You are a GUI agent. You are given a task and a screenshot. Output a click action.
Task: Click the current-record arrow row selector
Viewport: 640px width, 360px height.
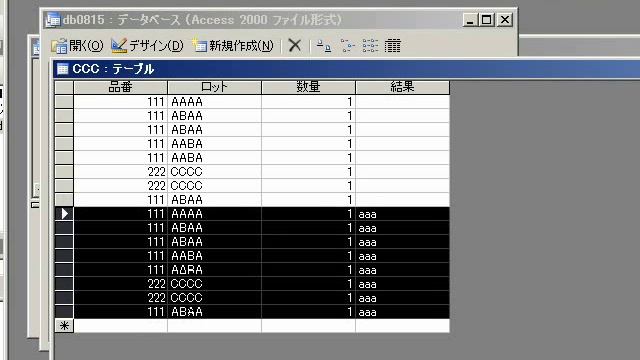point(64,213)
